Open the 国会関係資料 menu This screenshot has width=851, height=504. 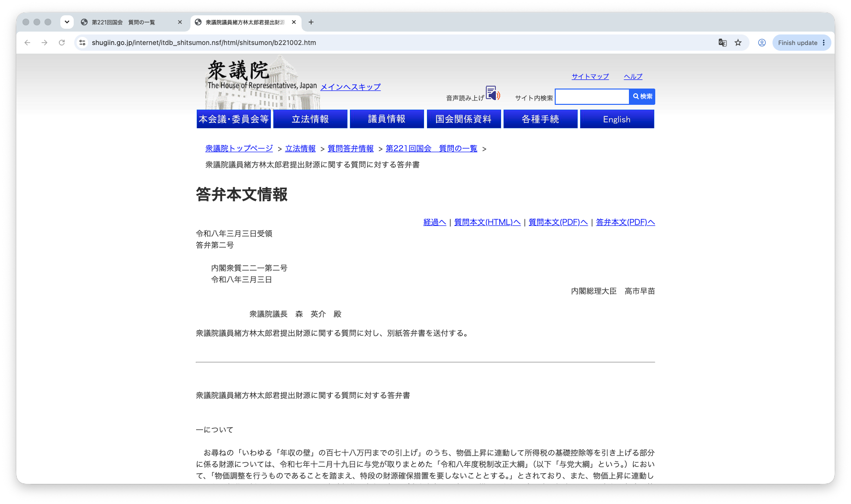[x=464, y=119]
